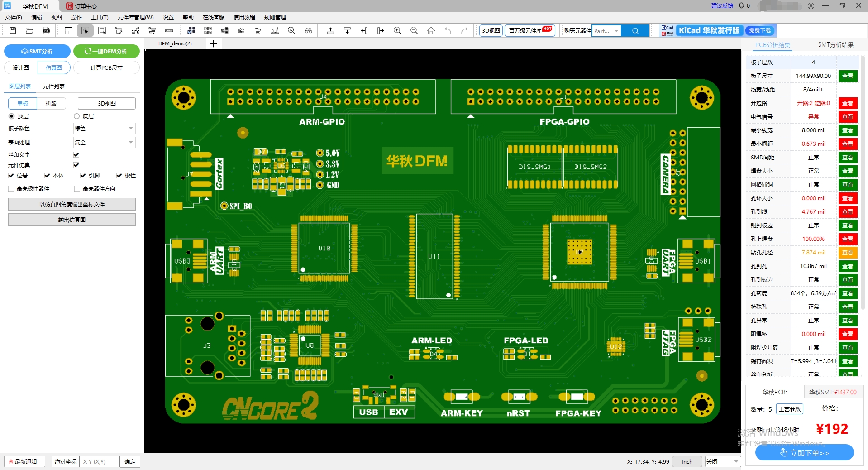Click the binoculars find icon

click(308, 30)
